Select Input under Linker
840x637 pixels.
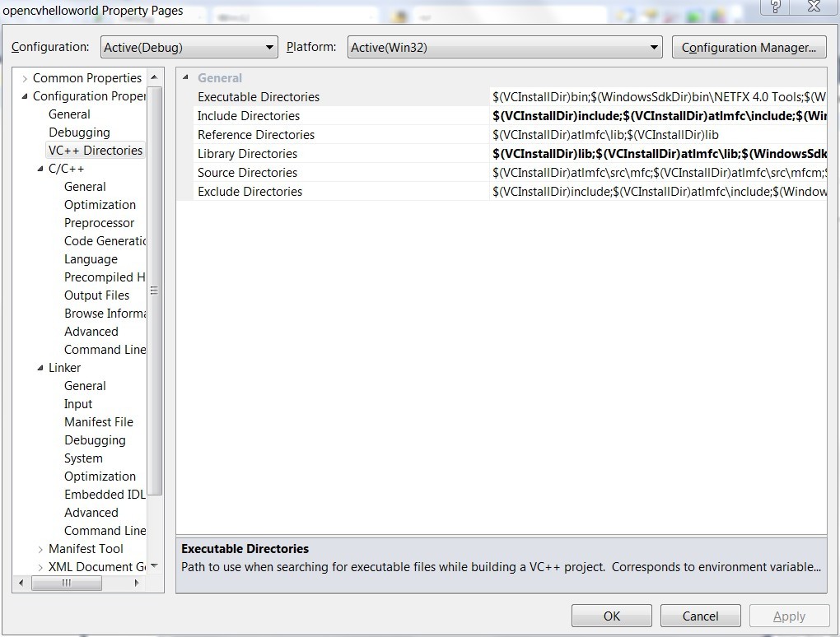click(x=77, y=403)
